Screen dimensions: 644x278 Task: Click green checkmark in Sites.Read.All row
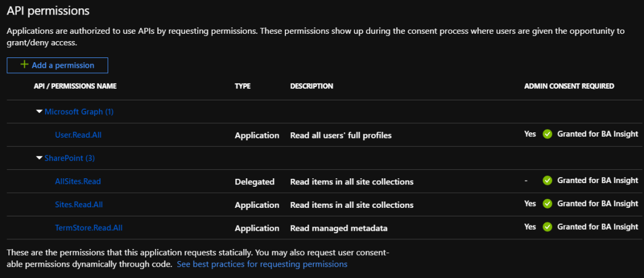click(x=547, y=204)
